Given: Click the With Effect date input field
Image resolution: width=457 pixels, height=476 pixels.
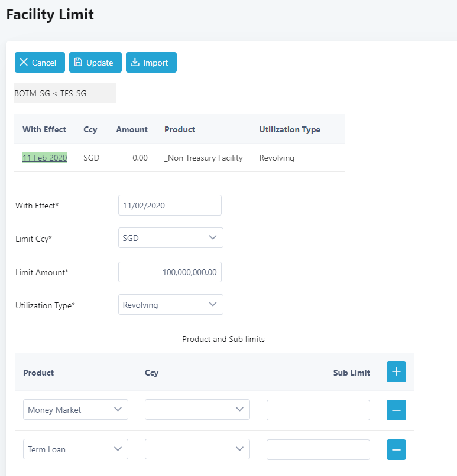Looking at the screenshot, I should click(170, 206).
